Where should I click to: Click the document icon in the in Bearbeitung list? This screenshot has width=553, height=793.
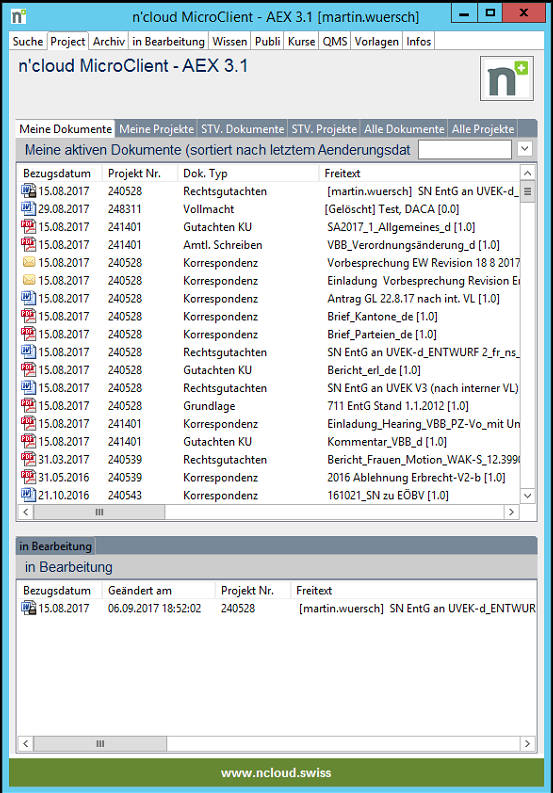tap(28, 608)
